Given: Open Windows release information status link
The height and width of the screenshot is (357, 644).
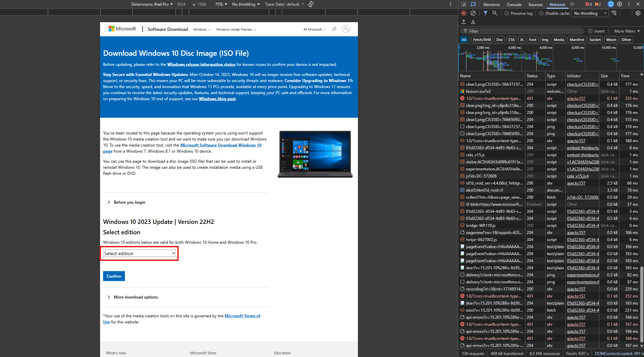Looking at the screenshot, I should point(201,65).
